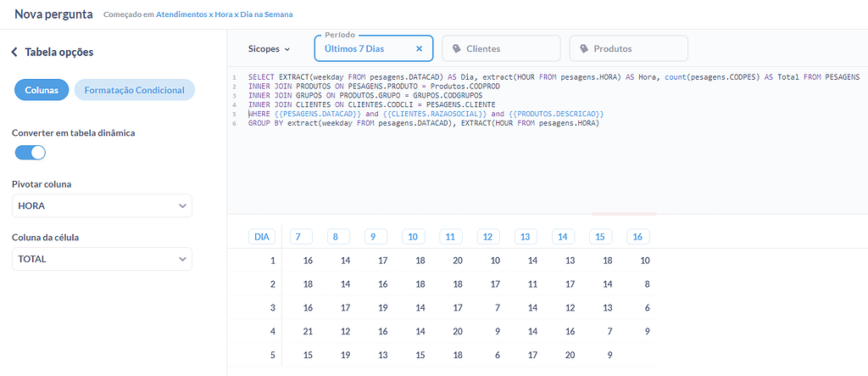Click the back arrow beside Tabela opções
This screenshot has height=376, width=868.
[14, 53]
